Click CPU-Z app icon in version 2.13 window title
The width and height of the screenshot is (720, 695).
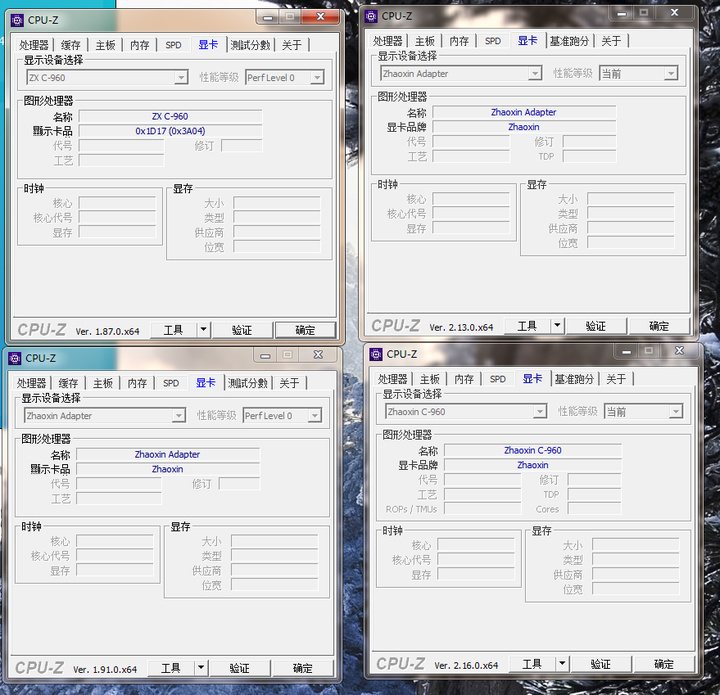click(x=371, y=16)
